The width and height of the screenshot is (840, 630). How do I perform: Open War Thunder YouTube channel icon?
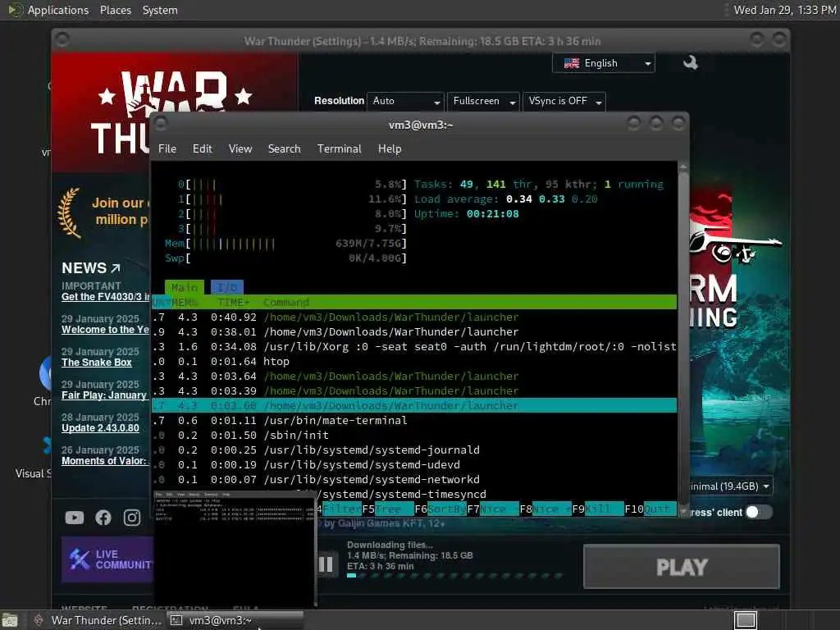[75, 518]
